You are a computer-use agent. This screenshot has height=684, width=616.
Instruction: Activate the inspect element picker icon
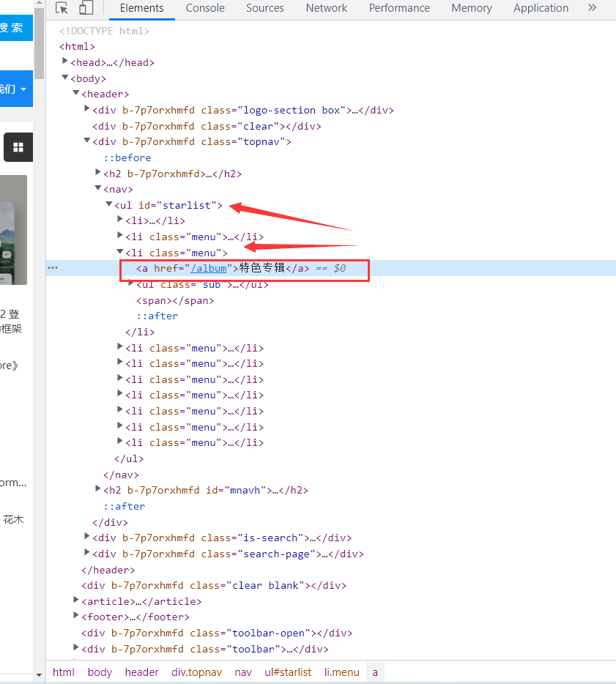tap(62, 8)
